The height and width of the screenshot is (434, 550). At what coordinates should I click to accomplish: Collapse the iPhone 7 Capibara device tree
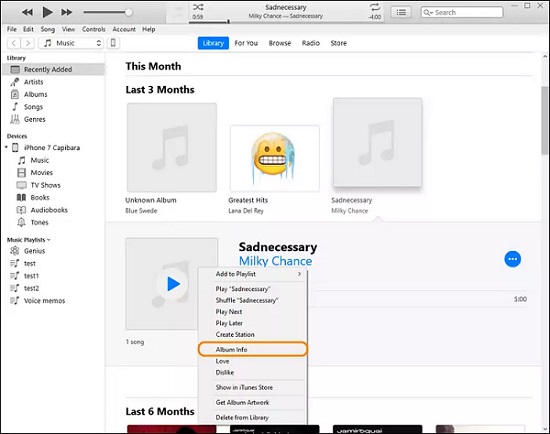coord(6,147)
